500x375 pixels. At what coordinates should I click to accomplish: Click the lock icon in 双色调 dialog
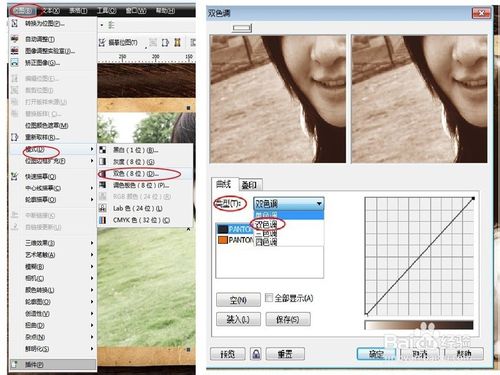(x=256, y=353)
